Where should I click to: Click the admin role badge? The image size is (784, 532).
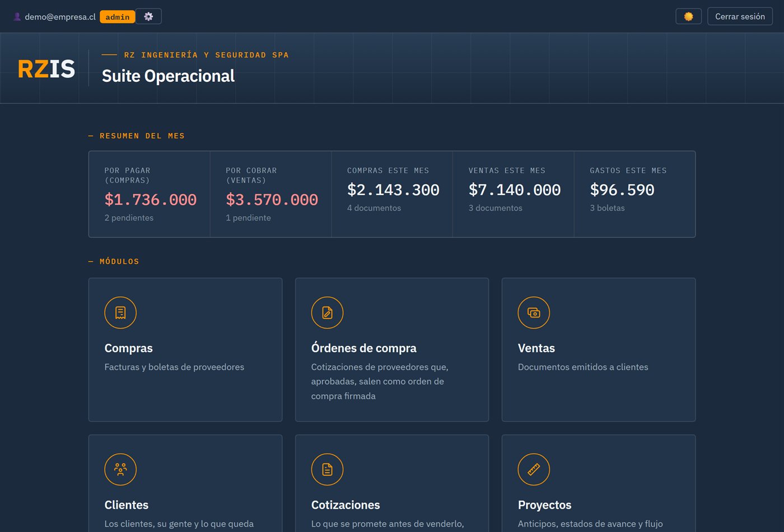[x=118, y=17]
